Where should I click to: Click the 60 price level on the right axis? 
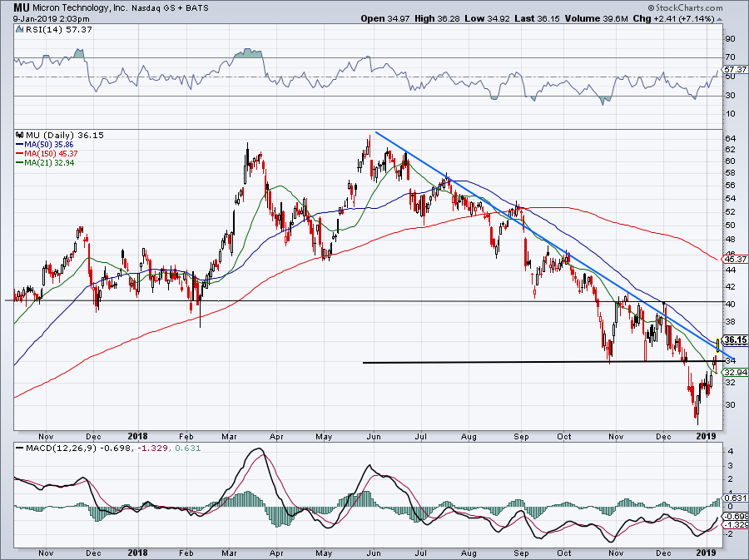731,161
